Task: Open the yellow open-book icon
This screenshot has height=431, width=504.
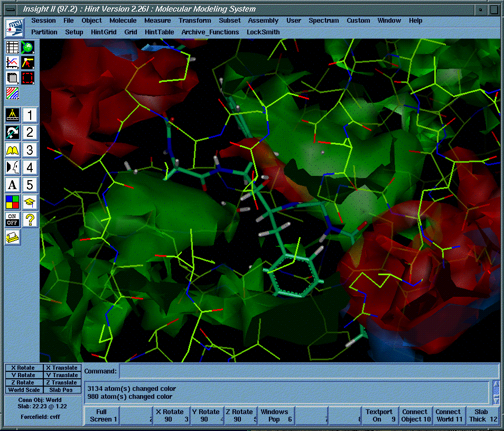Action: [x=13, y=150]
